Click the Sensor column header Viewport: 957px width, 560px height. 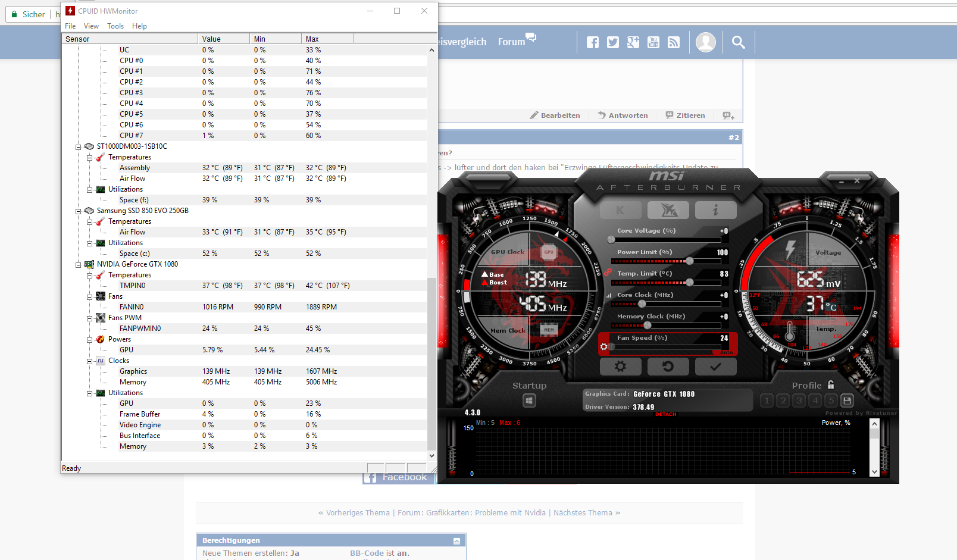point(130,39)
